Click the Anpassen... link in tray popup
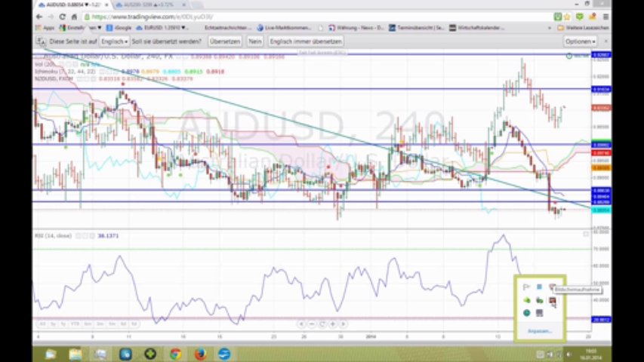The image size is (644, 362). tap(539, 330)
